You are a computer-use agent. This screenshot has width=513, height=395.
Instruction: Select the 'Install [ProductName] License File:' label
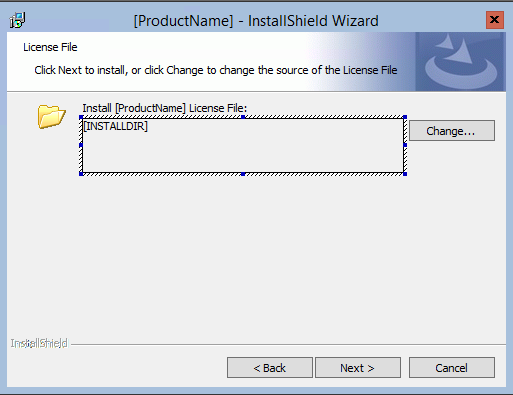tap(165, 108)
